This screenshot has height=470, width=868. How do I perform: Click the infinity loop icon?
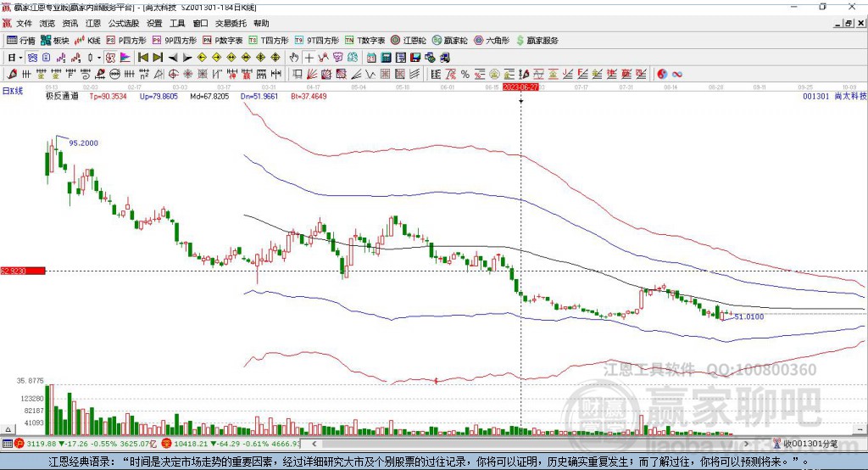tap(677, 74)
